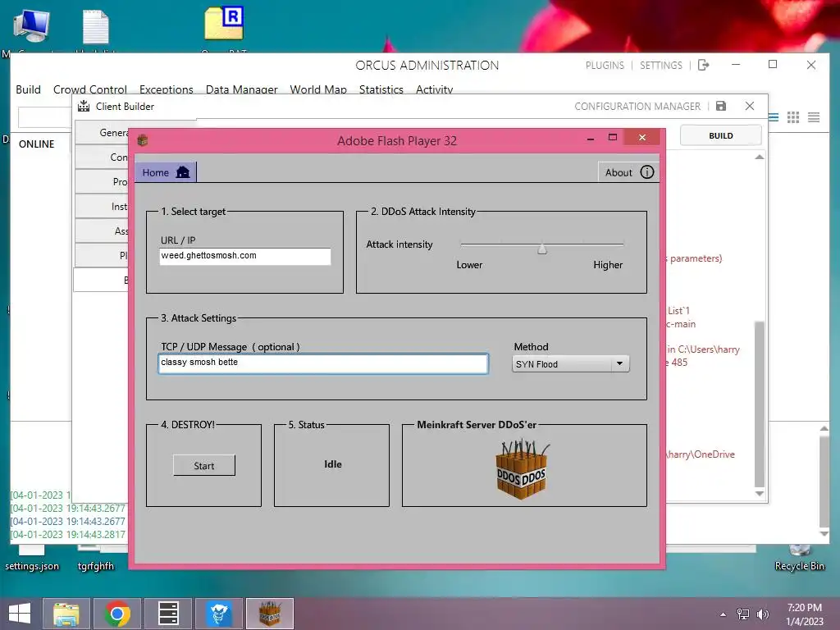Click the CONFIGURATION MANAGER label
This screenshot has height=630, width=840.
(637, 106)
